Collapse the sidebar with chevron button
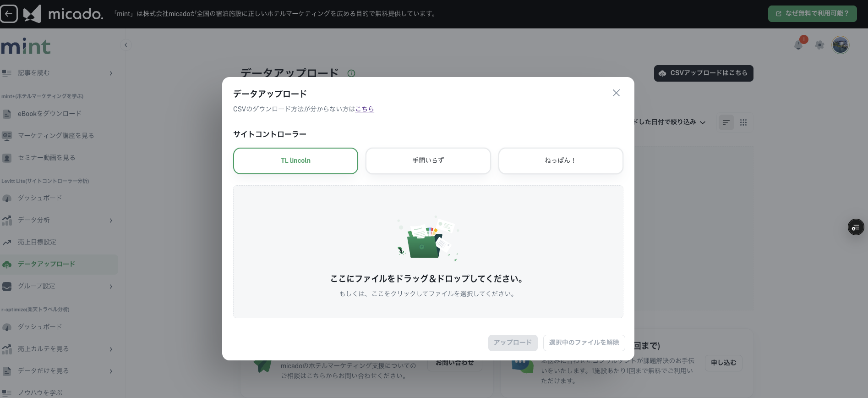 tap(126, 45)
